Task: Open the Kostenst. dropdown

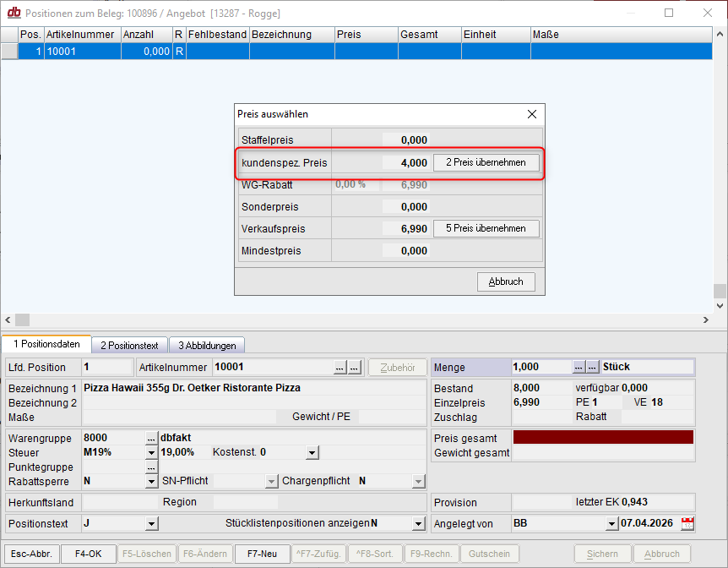Action: click(x=312, y=452)
